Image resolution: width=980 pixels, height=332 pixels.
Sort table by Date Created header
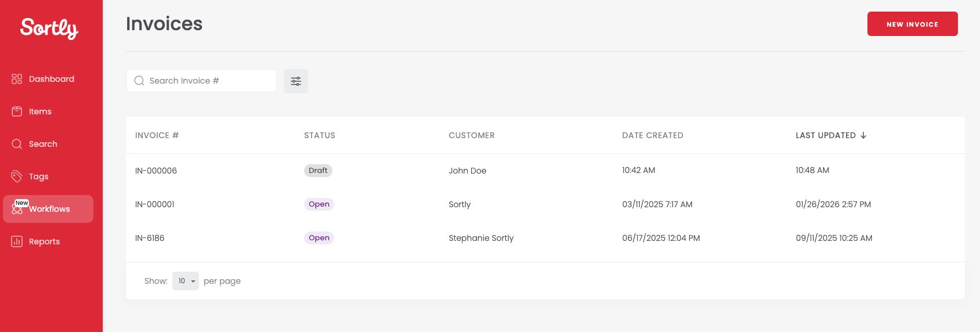[x=652, y=135]
